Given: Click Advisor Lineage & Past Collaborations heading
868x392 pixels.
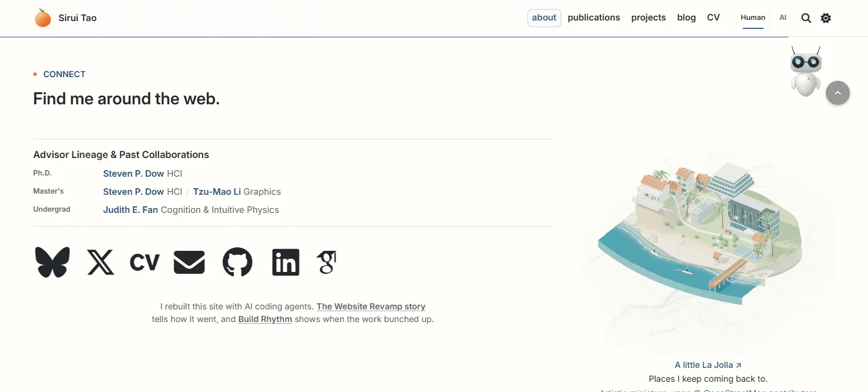Looking at the screenshot, I should click(x=121, y=154).
